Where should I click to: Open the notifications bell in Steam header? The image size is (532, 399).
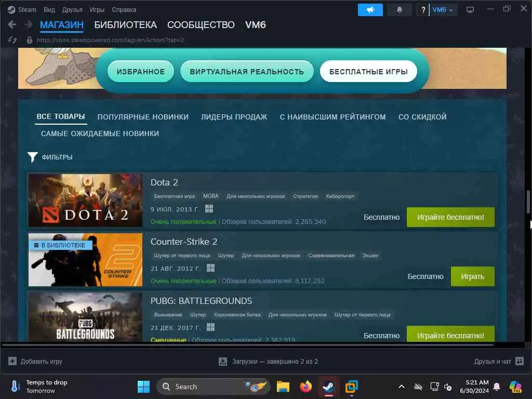tap(400, 10)
